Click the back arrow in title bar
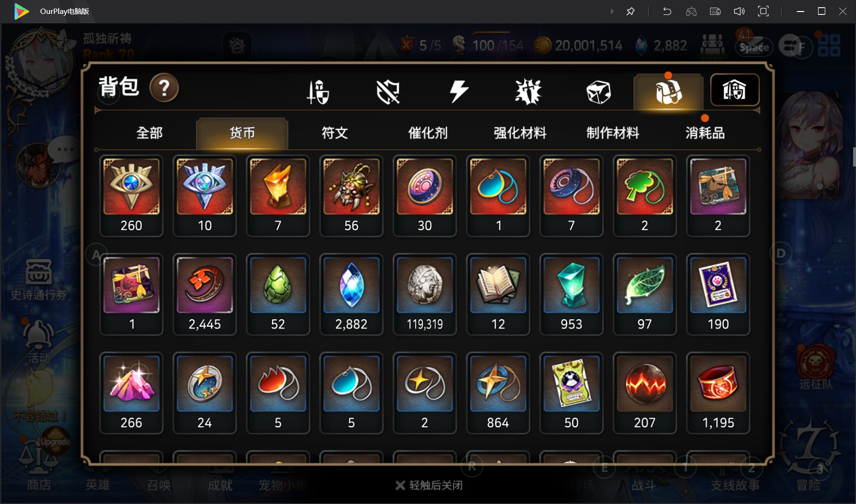 click(667, 12)
